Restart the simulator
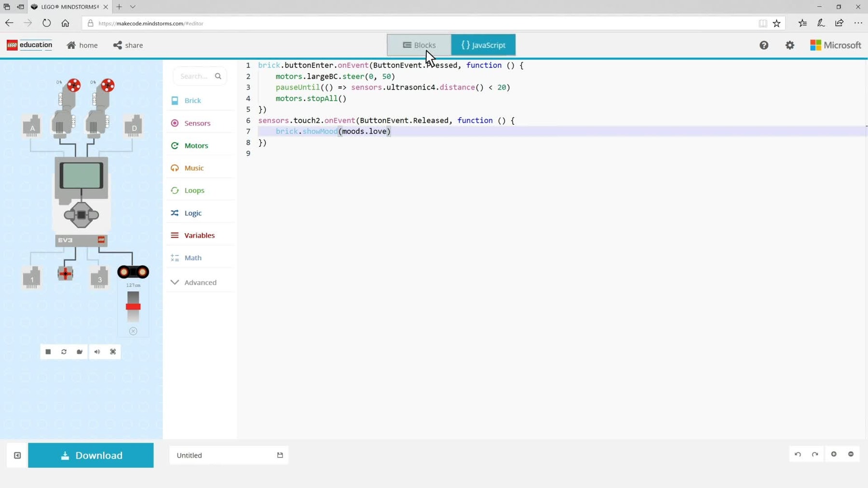The width and height of the screenshot is (868, 488). [x=64, y=352]
